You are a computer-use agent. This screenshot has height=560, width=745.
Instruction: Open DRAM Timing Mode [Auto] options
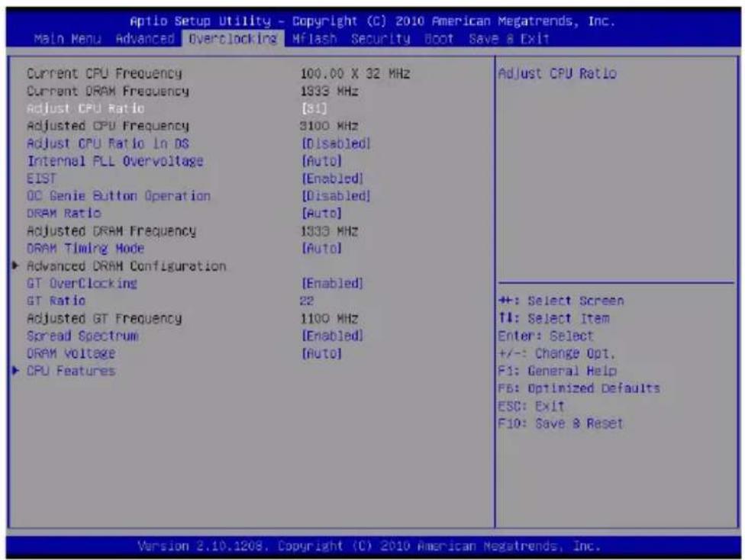[321, 249]
